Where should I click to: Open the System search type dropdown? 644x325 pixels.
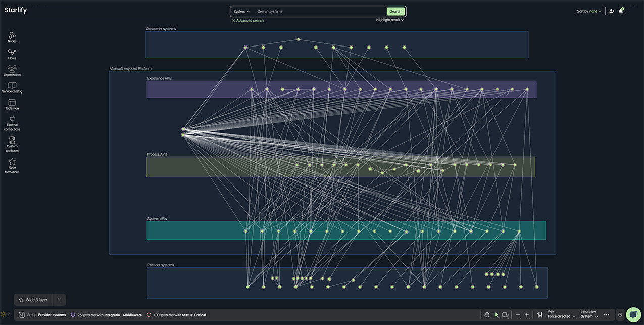[x=241, y=11]
